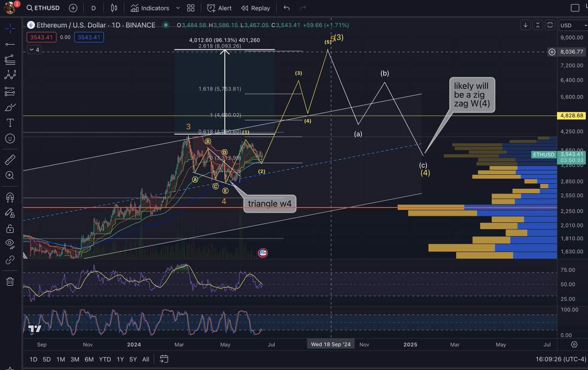Viewport: 588px width, 370px height.
Task: Create a new Alert
Action: pos(220,8)
